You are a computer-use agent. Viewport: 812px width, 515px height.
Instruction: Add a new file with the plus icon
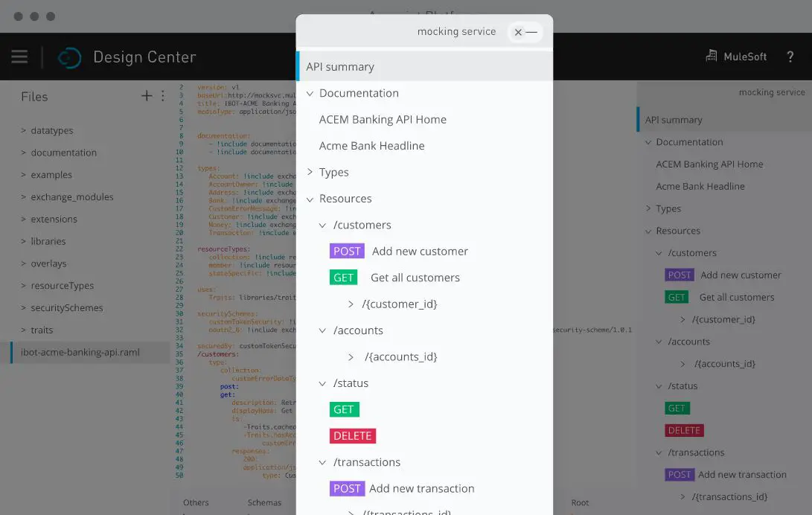tap(147, 96)
